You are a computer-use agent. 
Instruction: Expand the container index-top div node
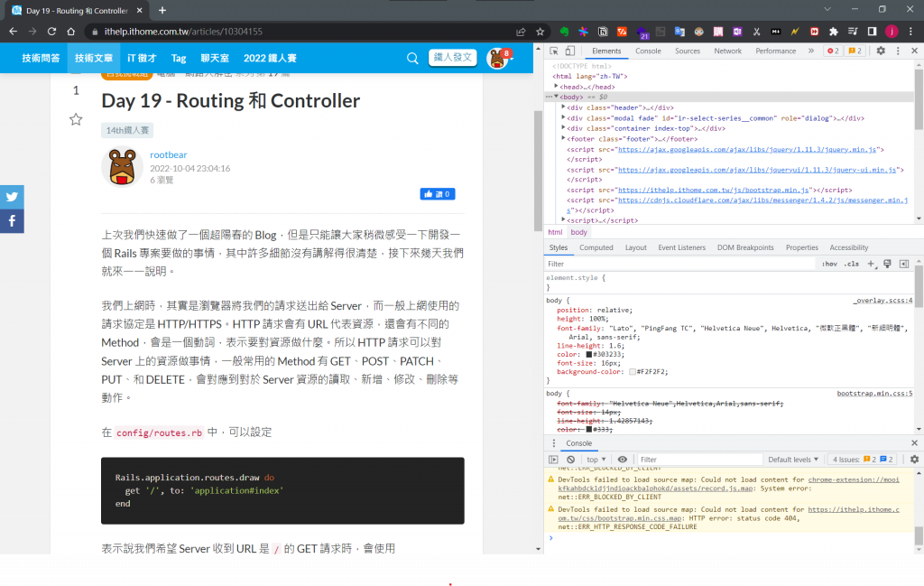pos(563,128)
